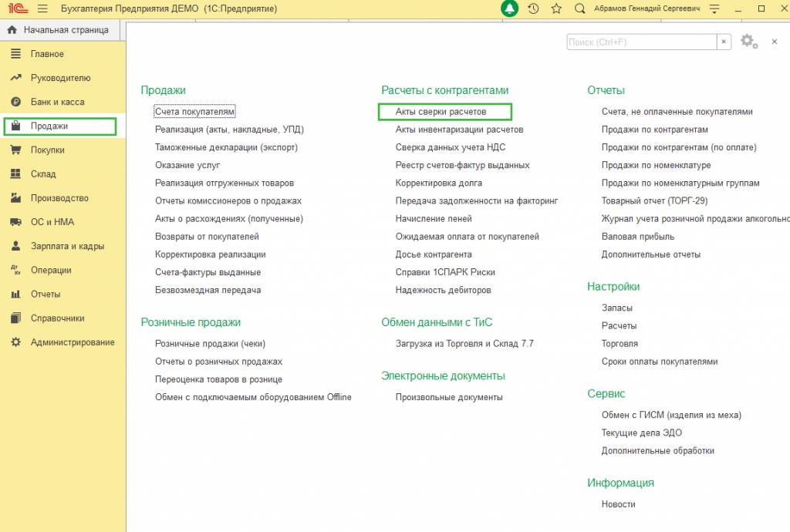The width and height of the screenshot is (790, 532).
Task: Click the 1C logo icon
Action: (x=19, y=8)
